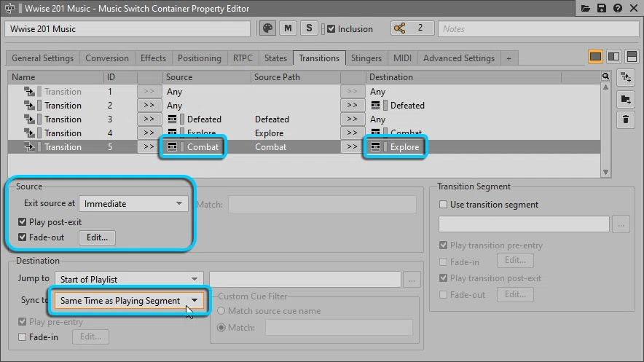Click the list scrollbar up arrow
The image size is (644, 362).
point(605,87)
